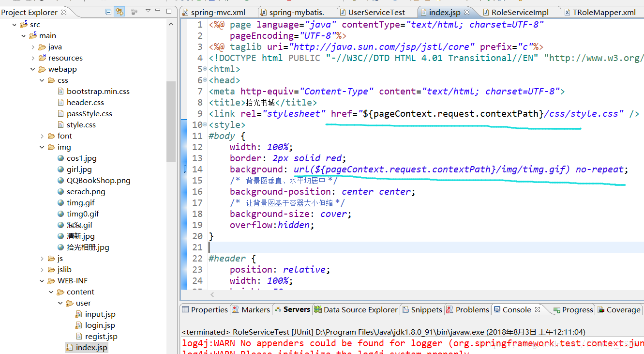Maximize the Project Explorer panel
The width and height of the screenshot is (644, 354).
169,11
